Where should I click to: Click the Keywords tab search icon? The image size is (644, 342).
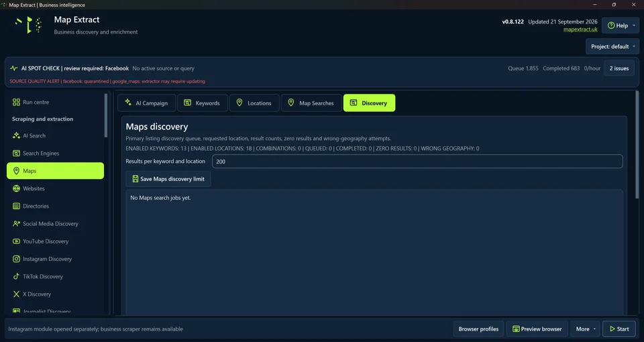(x=187, y=103)
